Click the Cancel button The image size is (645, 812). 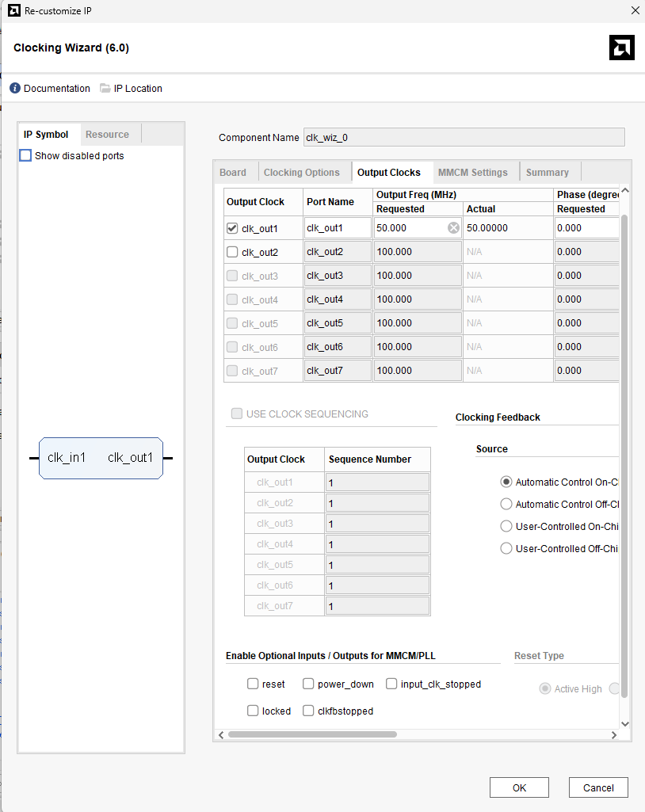click(598, 787)
